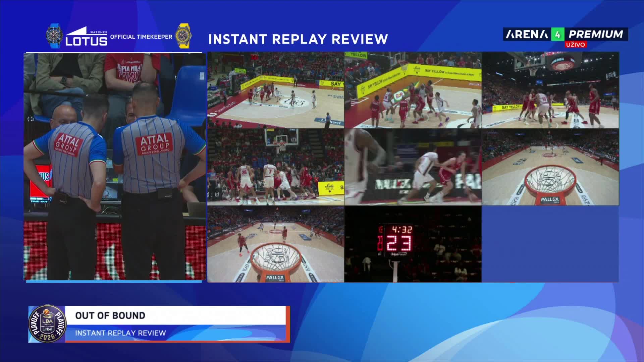Click the 4:32 game clock reading
This screenshot has height=362, width=644.
click(x=402, y=230)
